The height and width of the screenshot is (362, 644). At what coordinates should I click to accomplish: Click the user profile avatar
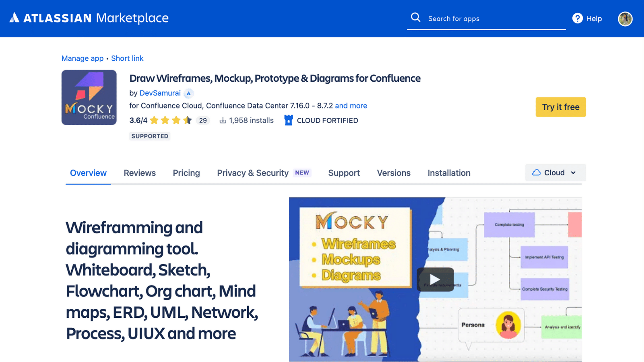pos(625,19)
